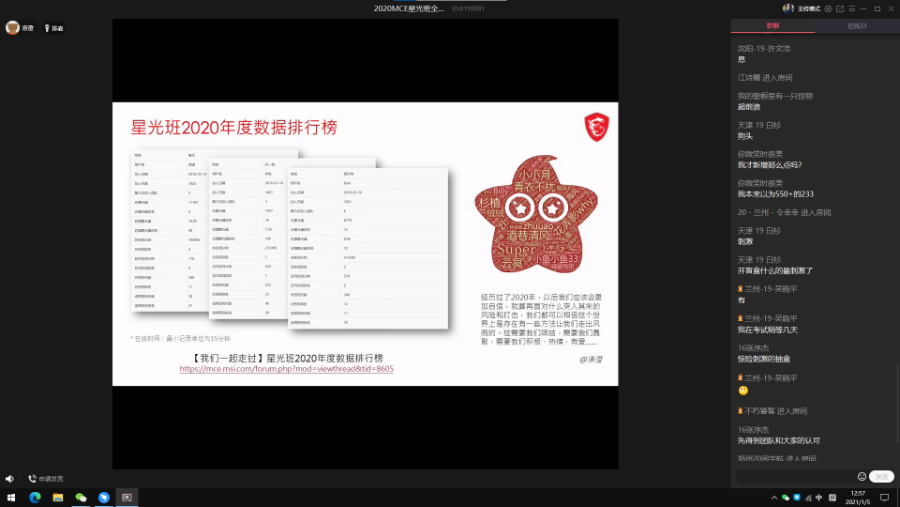Open File Explorer from taskbar
This screenshot has height=507, width=900.
click(58, 497)
